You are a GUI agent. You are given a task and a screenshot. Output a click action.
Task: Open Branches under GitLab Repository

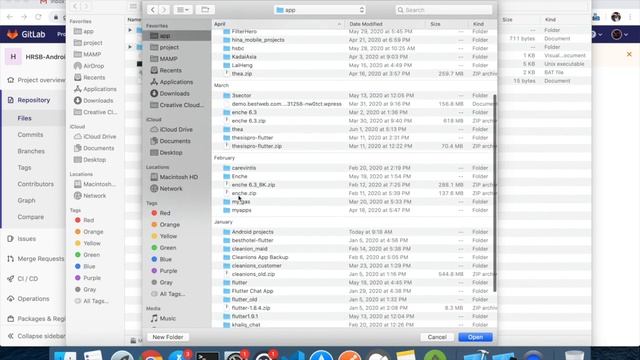click(x=31, y=151)
